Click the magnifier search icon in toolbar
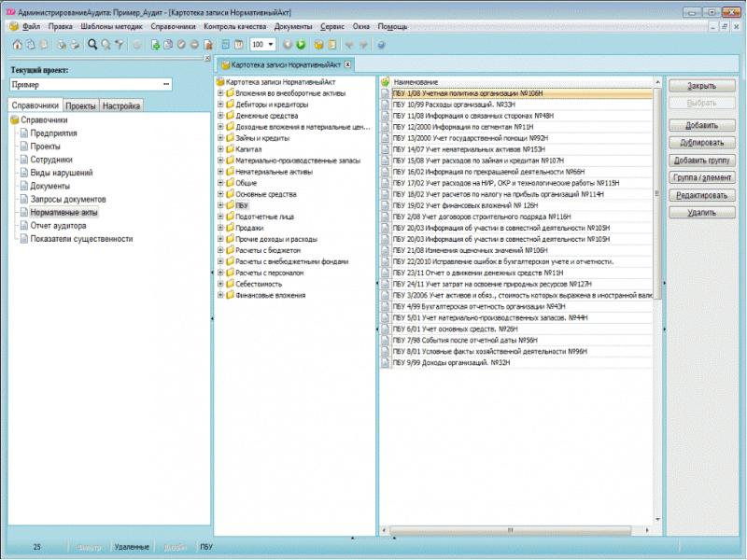The width and height of the screenshot is (747, 560). [x=92, y=44]
